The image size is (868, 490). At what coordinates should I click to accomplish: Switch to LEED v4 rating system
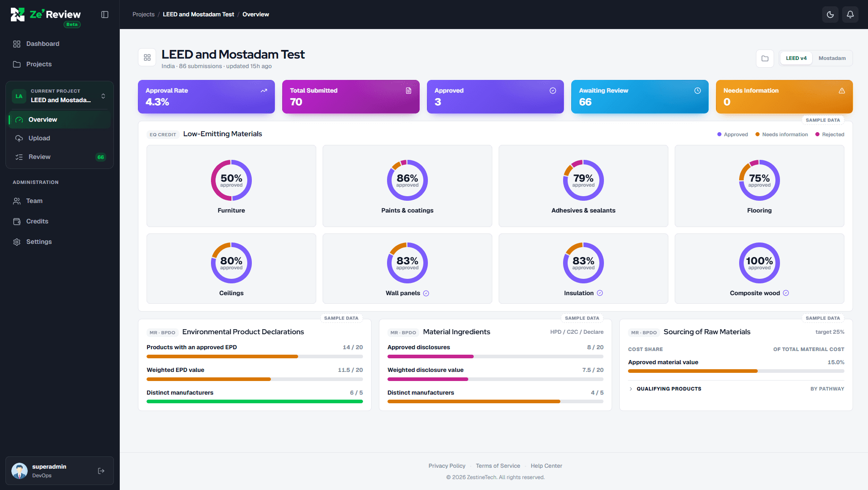tap(796, 58)
